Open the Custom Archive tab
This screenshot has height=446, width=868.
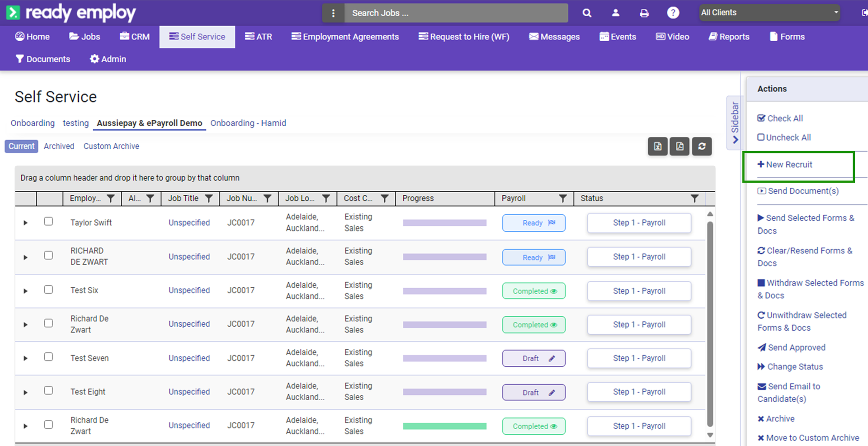(x=111, y=146)
